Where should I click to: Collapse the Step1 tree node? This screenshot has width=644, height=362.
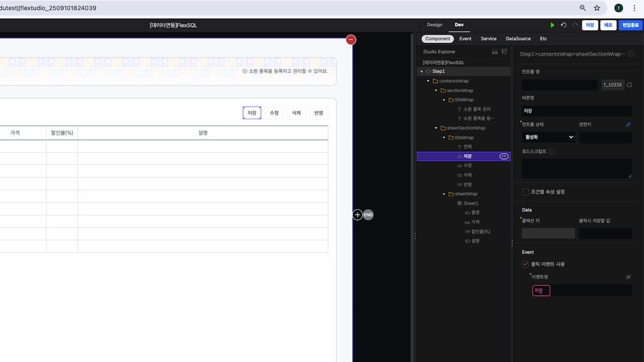click(x=421, y=72)
